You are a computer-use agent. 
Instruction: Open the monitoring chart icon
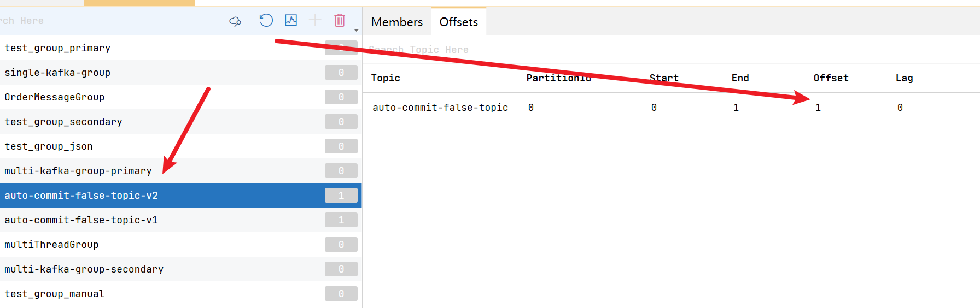(x=291, y=21)
